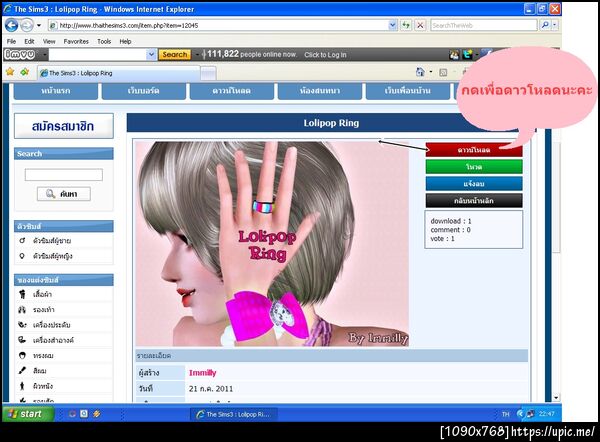Click the female symbol icon
The width and height of the screenshot is (600, 442).
pos(22,256)
